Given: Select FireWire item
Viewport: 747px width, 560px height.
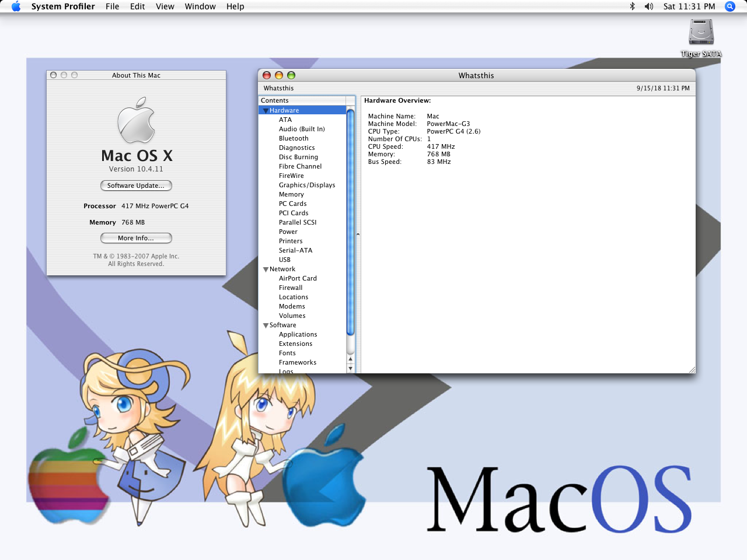Looking at the screenshot, I should pyautogui.click(x=291, y=176).
